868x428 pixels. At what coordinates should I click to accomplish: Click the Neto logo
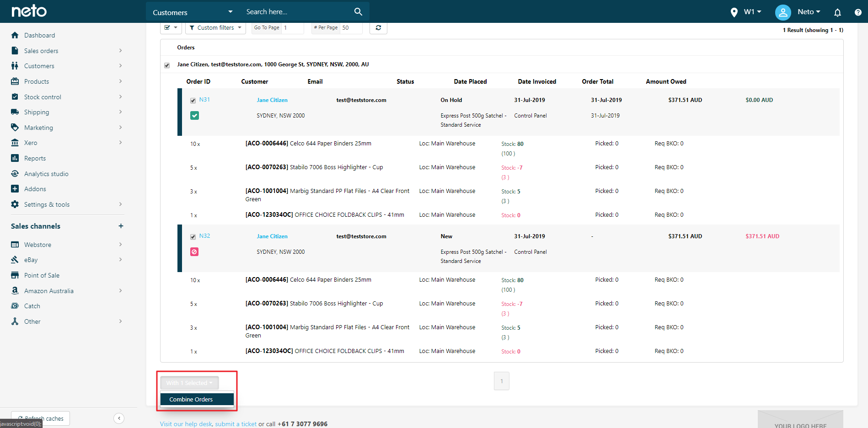29,11
